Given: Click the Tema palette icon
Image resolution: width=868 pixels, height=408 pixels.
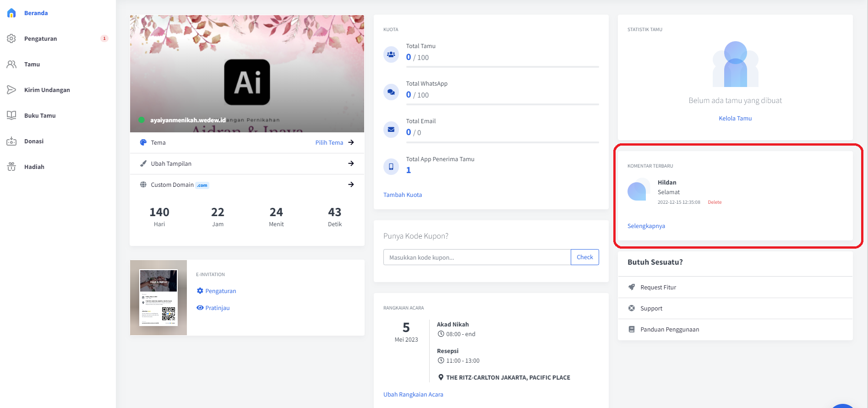Looking at the screenshot, I should (x=143, y=142).
